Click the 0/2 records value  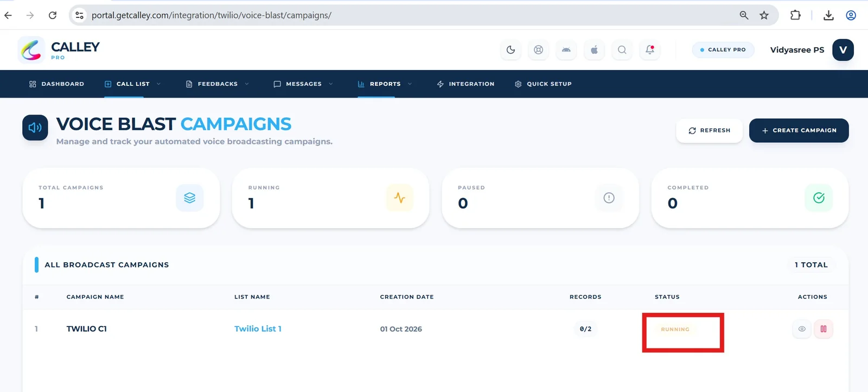coord(585,329)
